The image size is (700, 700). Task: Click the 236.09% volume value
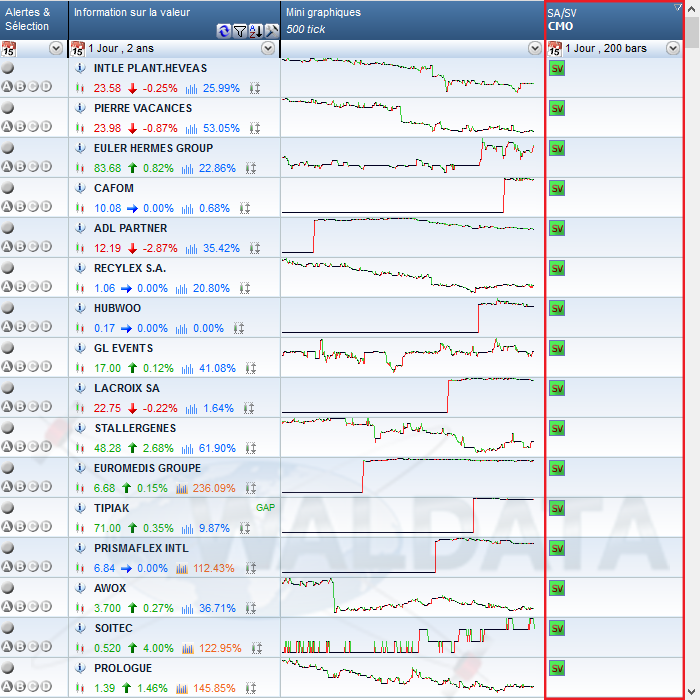tap(214, 488)
